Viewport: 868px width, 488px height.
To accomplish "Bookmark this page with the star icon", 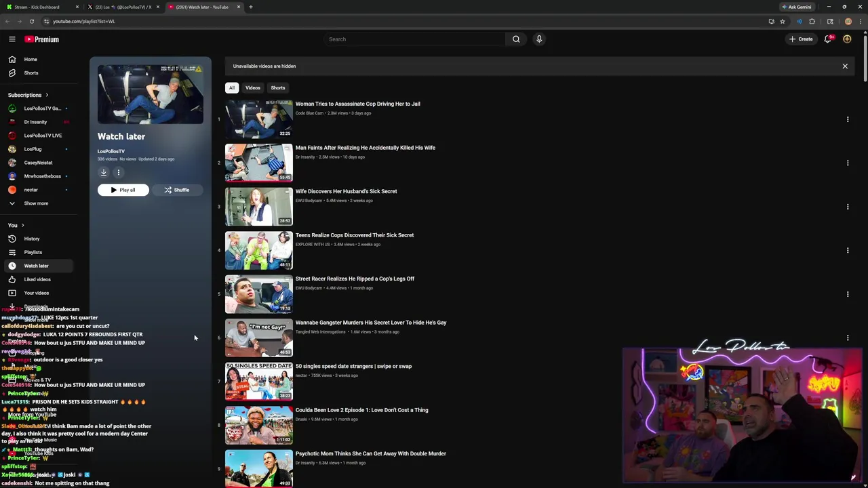I will (x=782, y=21).
